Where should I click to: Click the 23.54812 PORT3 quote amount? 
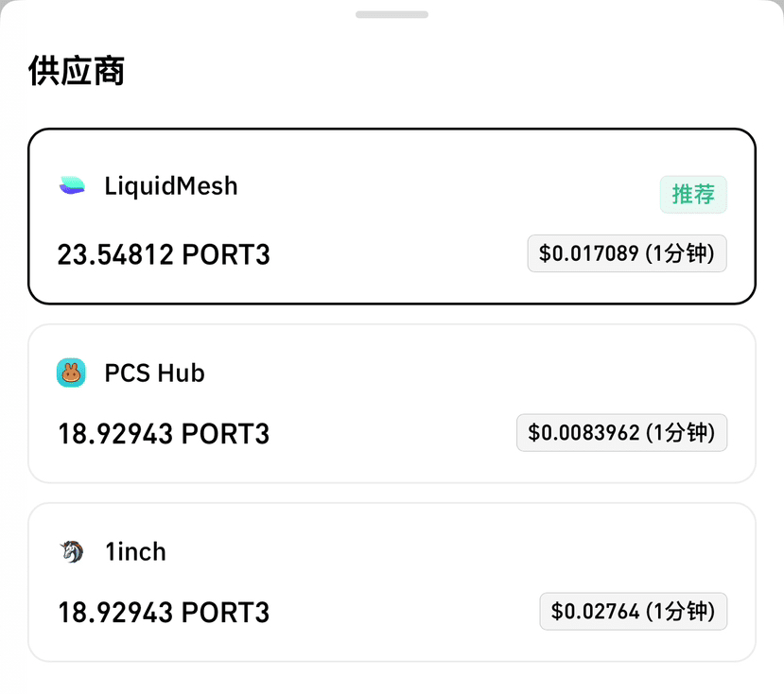164,254
